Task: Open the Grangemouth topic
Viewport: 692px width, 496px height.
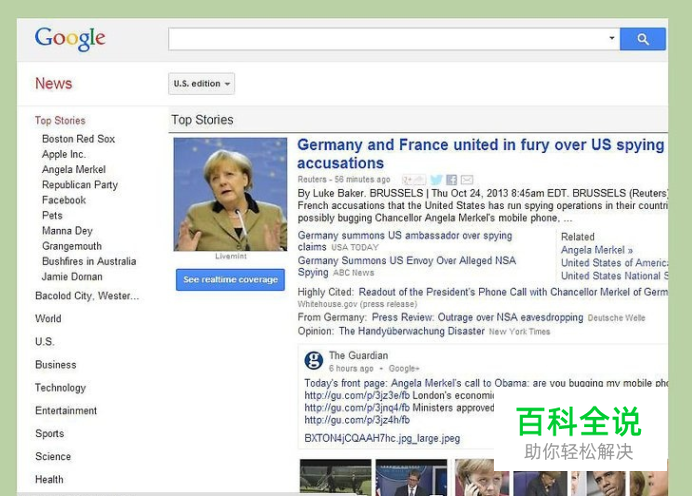Action: coord(72,246)
